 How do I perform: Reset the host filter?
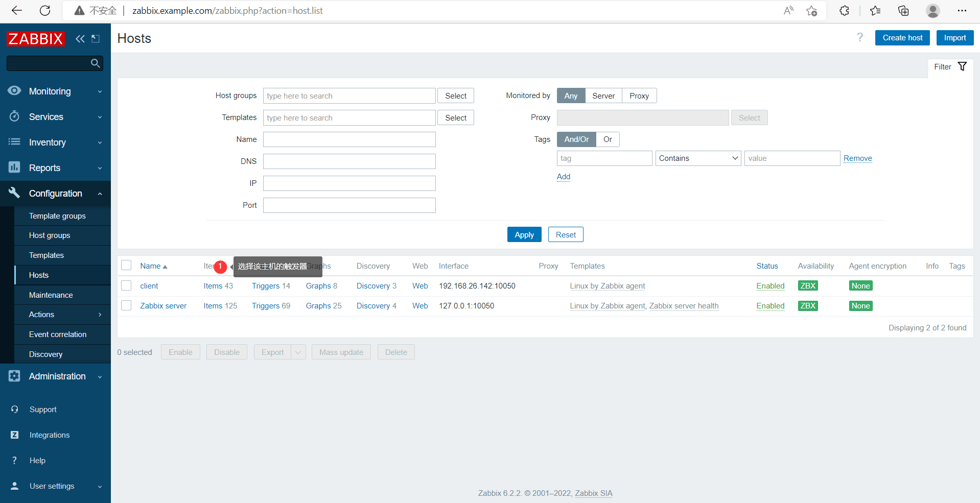(x=566, y=234)
